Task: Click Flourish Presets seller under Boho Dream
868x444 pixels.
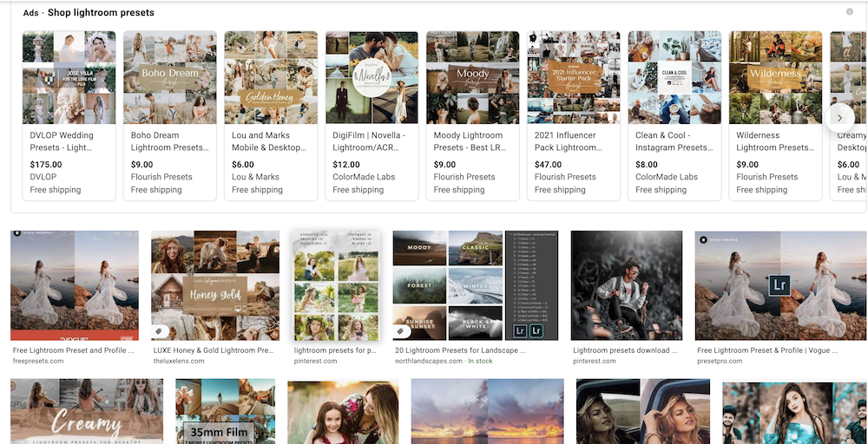Action: click(161, 177)
